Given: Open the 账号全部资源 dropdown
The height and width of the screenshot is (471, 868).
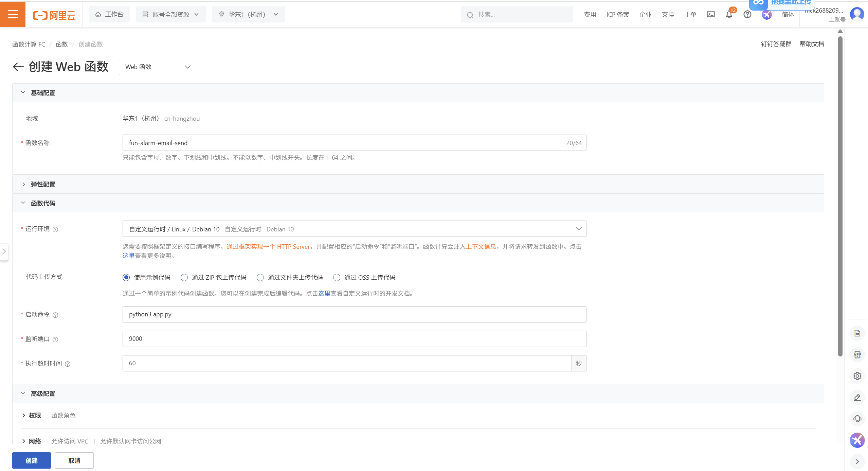Looking at the screenshot, I should click(x=171, y=14).
